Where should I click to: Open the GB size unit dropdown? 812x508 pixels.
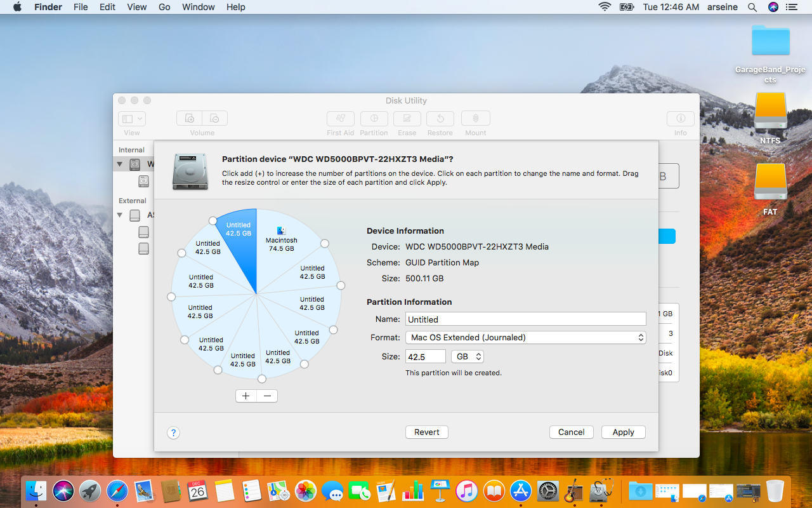(x=468, y=357)
